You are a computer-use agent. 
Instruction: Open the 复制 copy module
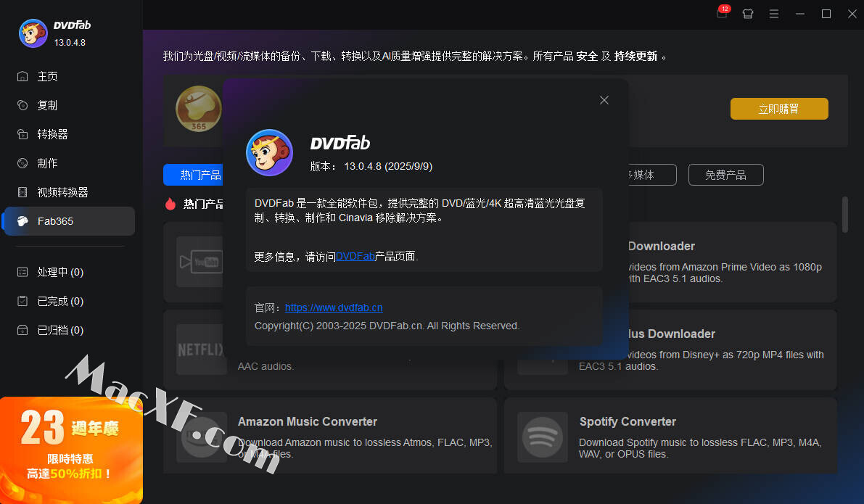pos(48,105)
